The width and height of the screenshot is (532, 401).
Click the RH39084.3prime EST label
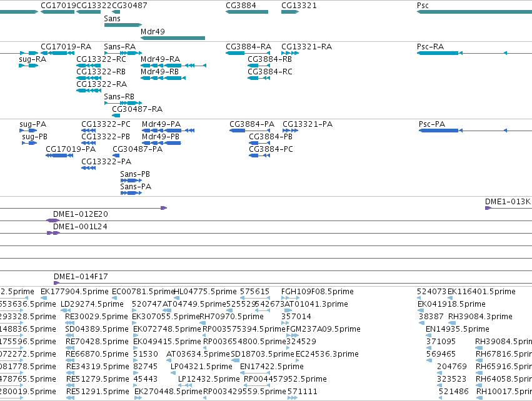point(480,317)
